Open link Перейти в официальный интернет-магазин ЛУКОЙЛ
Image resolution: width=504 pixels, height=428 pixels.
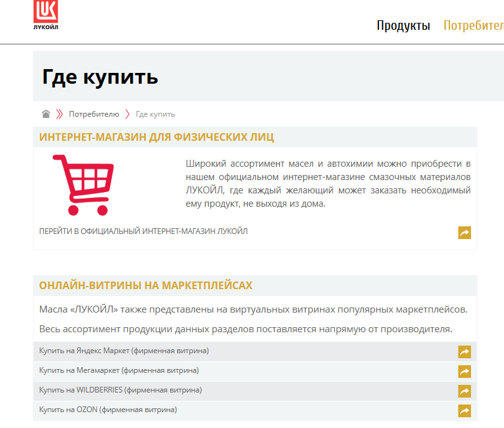coord(143,231)
